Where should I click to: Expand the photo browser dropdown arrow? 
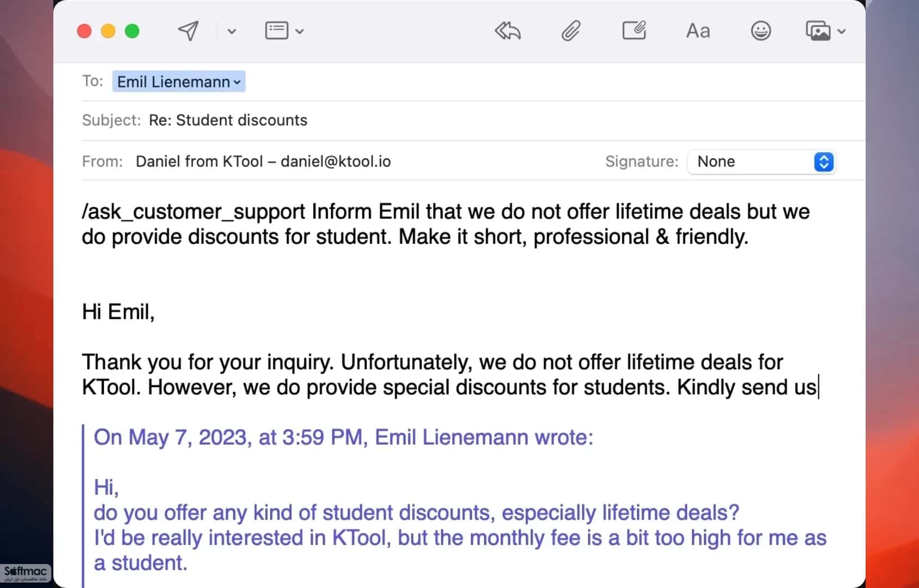coord(841,32)
